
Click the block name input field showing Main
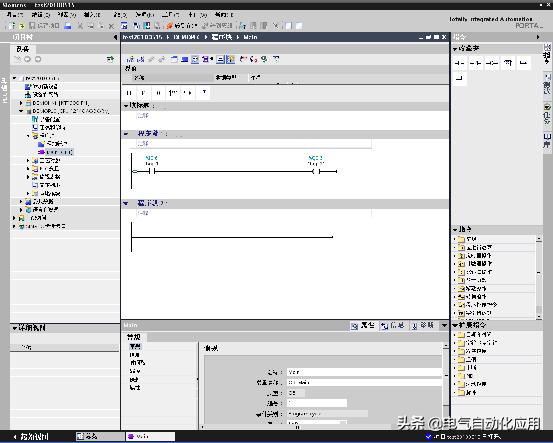coord(364,372)
